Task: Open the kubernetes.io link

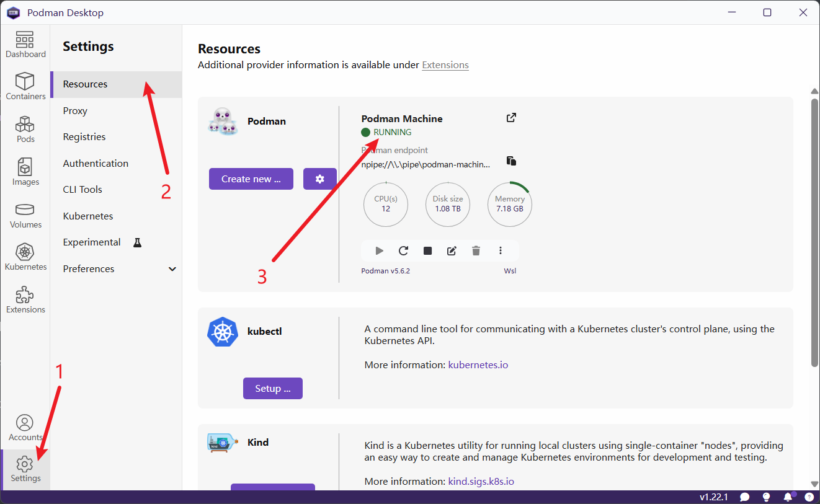Action: tap(478, 365)
